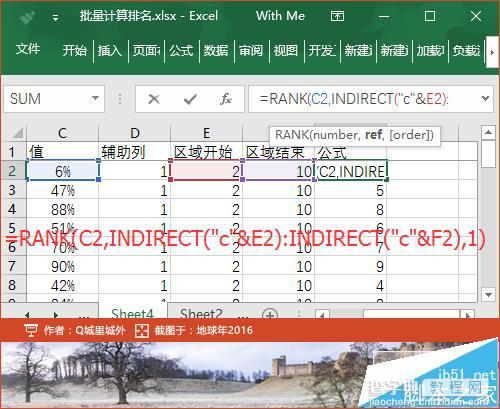Select row 3 header
The height and width of the screenshot is (409, 500).
tap(12, 190)
